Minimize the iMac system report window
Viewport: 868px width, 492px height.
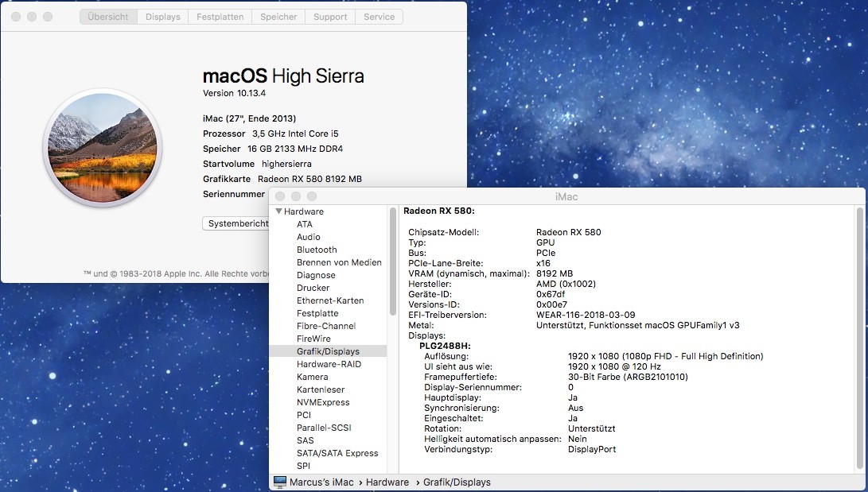(296, 196)
